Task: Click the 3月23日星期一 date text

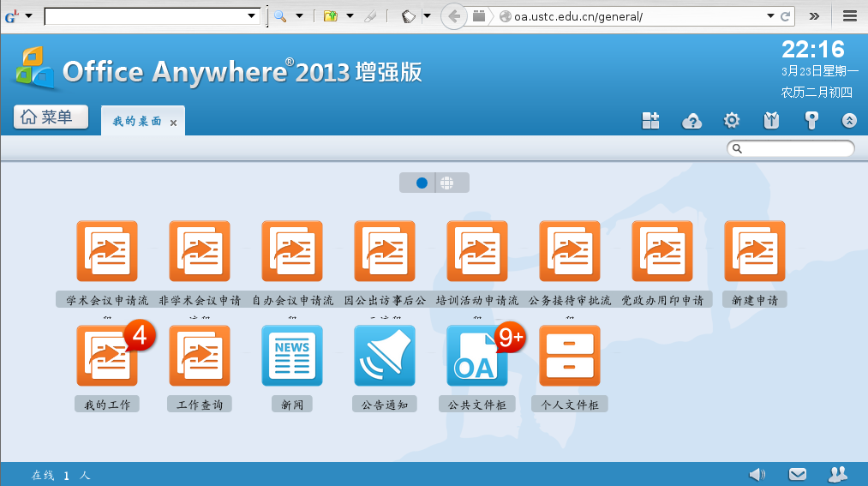Action: coord(820,71)
